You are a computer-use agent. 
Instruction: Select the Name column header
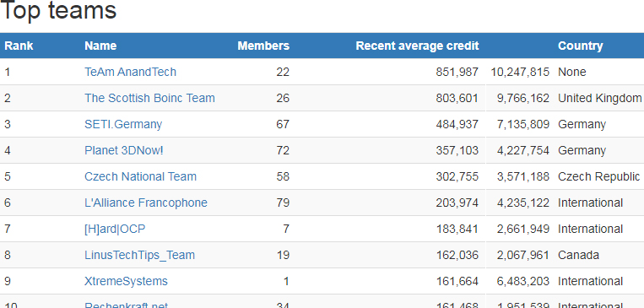click(x=100, y=46)
